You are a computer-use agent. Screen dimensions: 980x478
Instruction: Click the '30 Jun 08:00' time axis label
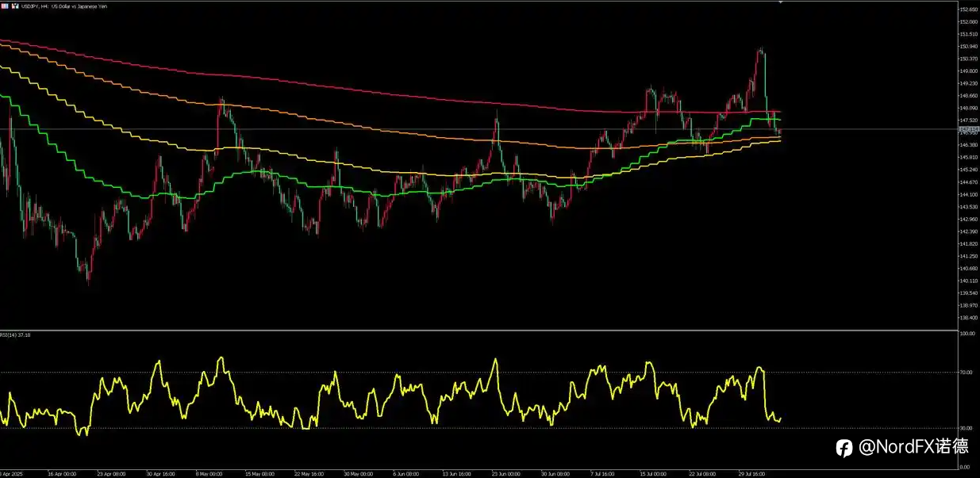click(556, 474)
